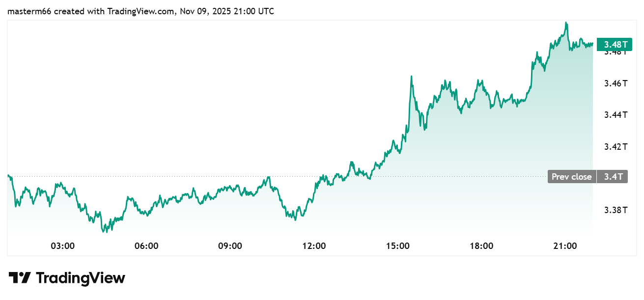Click the 09:00 time axis marker
This screenshot has height=300, width=644.
coord(230,245)
